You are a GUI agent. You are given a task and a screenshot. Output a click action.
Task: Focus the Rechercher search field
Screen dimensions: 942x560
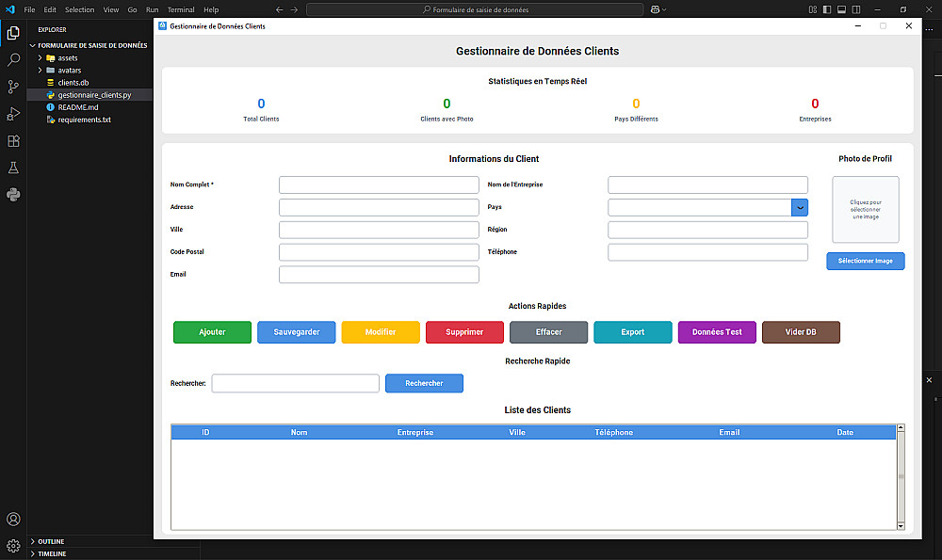tap(296, 383)
